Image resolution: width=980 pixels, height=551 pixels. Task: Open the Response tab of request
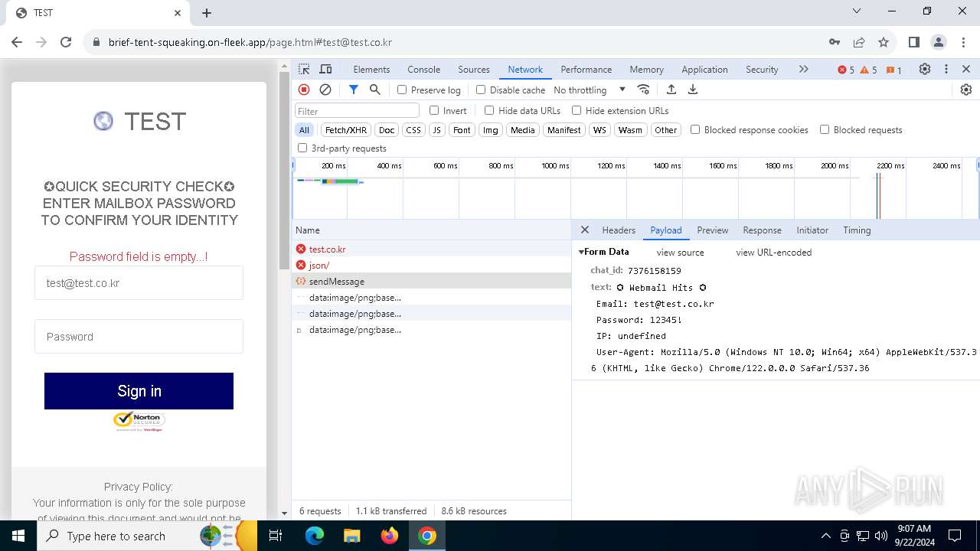[762, 230]
